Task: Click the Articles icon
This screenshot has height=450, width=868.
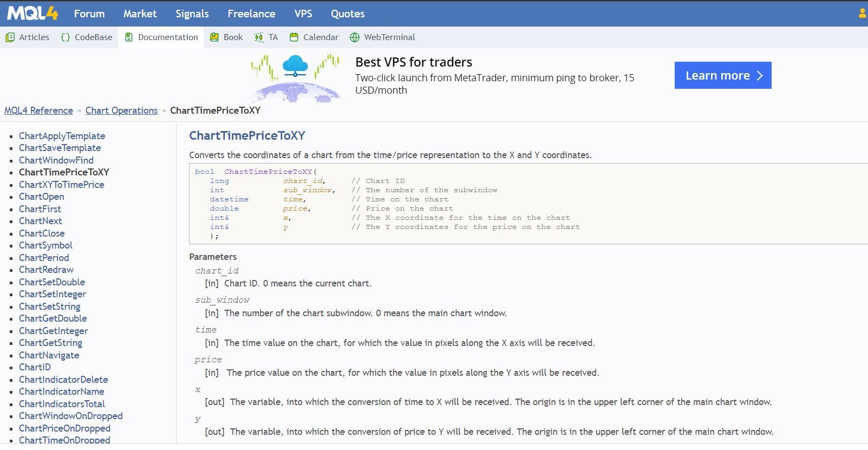Action: [10, 37]
